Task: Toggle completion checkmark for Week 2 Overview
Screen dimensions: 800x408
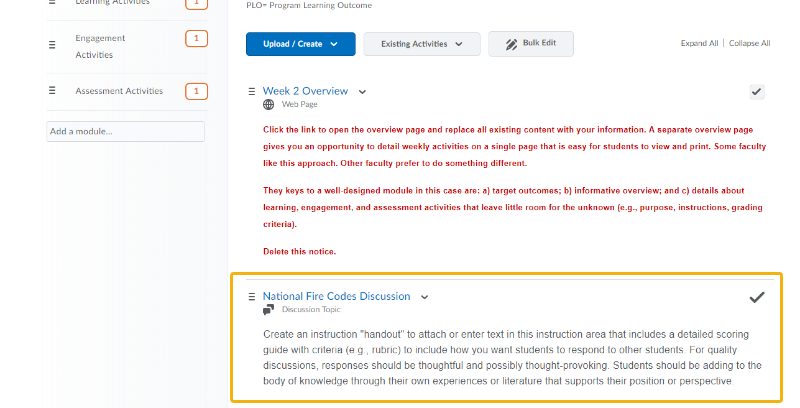Action: [757, 92]
